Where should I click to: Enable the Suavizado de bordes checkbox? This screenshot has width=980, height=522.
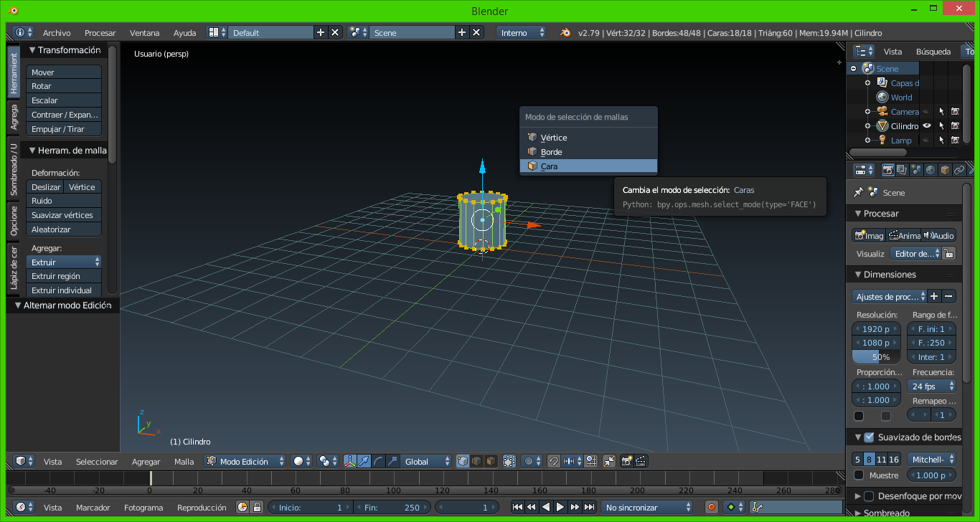(x=869, y=437)
